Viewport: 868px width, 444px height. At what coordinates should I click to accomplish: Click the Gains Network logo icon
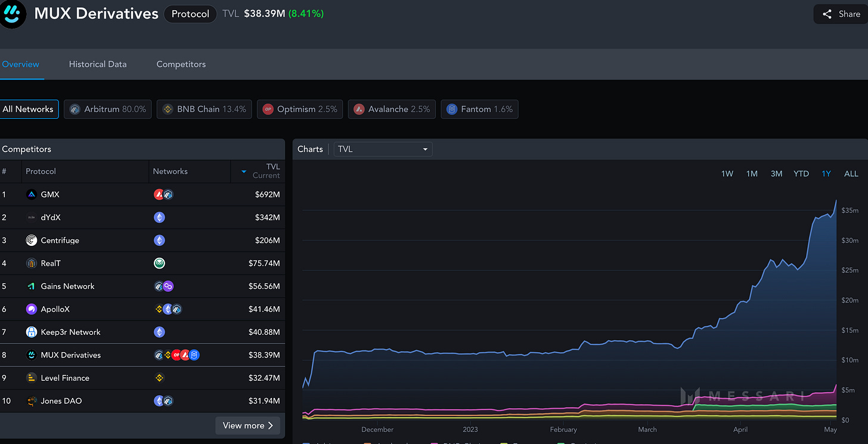(x=32, y=286)
